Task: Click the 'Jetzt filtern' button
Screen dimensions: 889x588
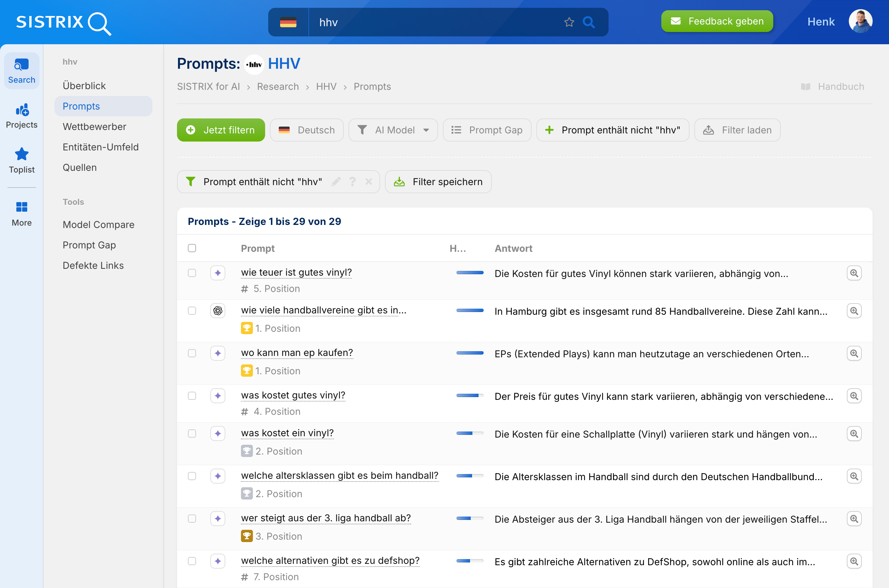Action: (x=221, y=130)
